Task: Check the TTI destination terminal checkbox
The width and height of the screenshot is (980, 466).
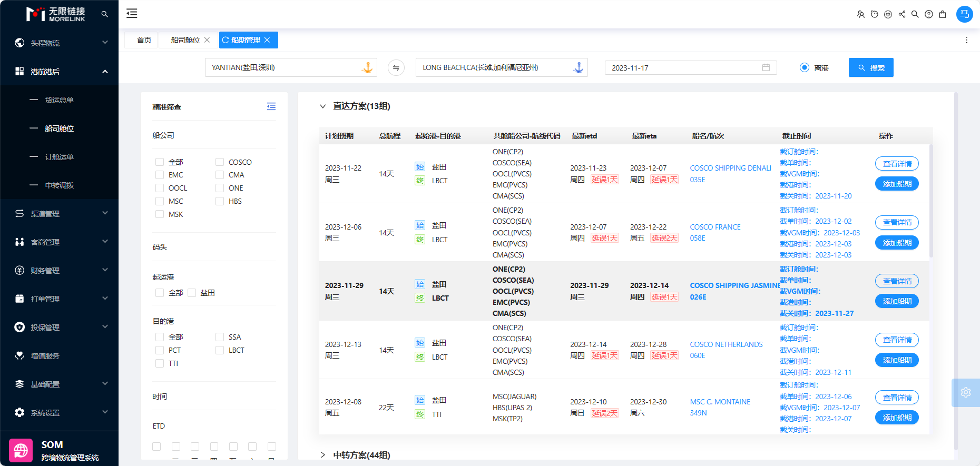Action: pyautogui.click(x=160, y=363)
